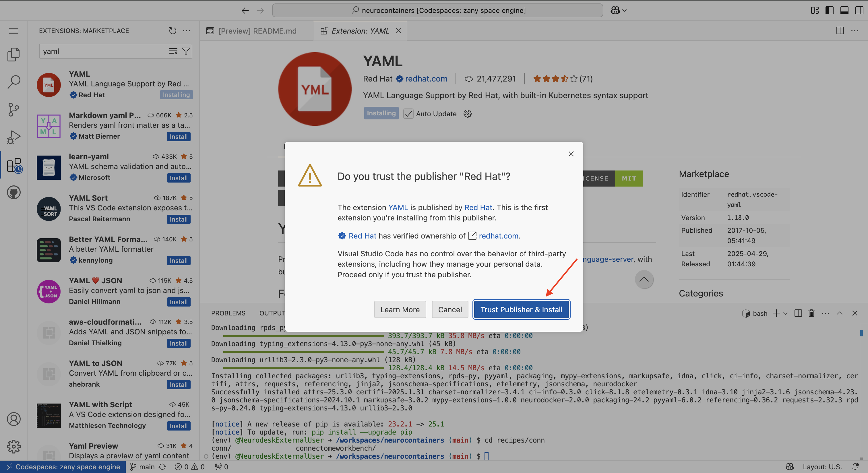The height and width of the screenshot is (473, 868).
Task: Switch to the Preview README.md tab
Action: pos(257,31)
